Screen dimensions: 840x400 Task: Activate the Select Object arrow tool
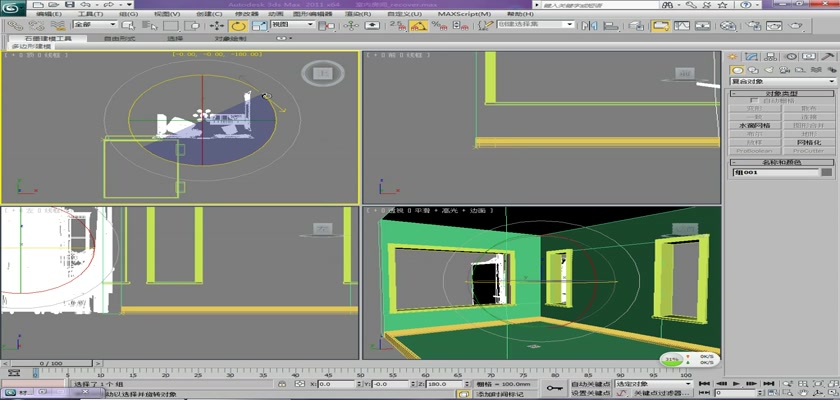(129, 25)
